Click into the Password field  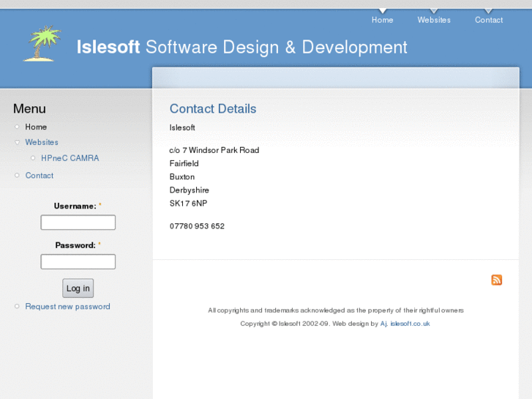[78, 261]
